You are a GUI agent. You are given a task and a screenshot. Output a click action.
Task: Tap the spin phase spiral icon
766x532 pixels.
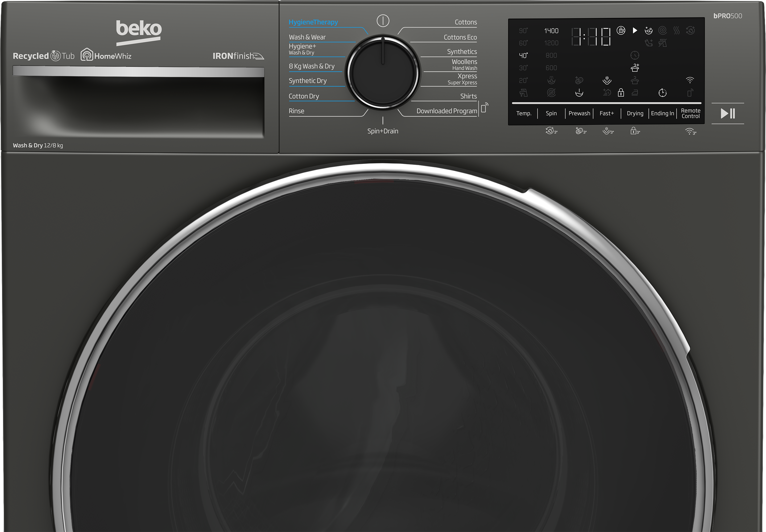pos(663,30)
